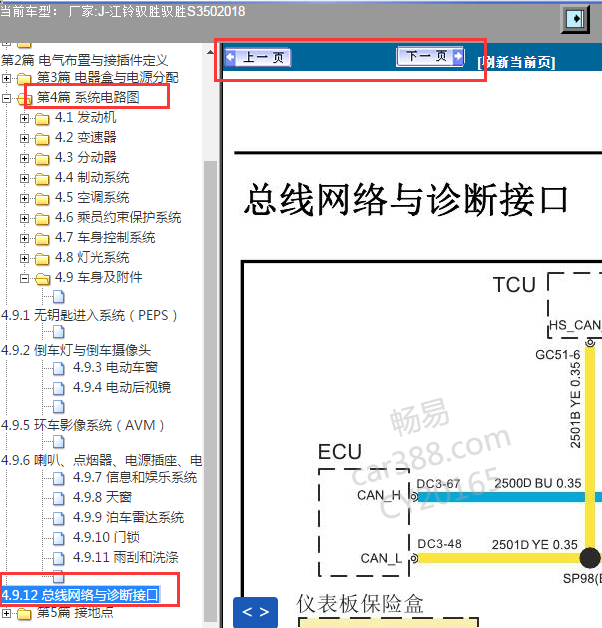Click the top-right panel toggle icon

[575, 19]
